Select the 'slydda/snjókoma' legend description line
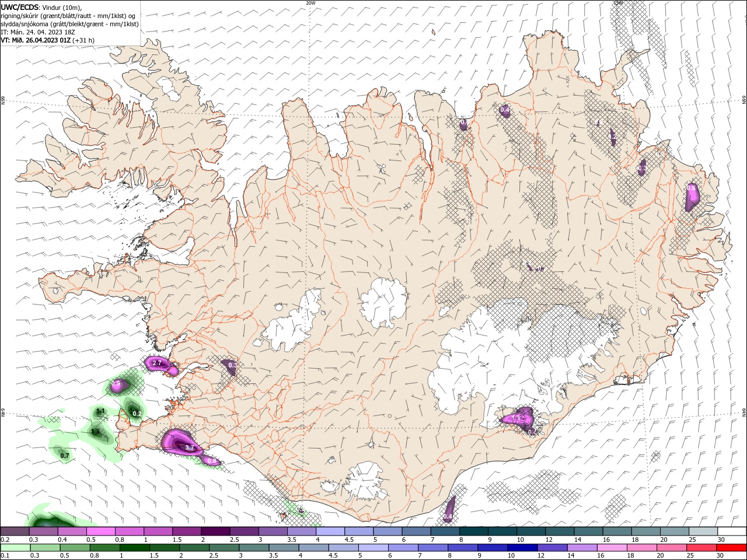Image resolution: width=747 pixels, height=560 pixels. tap(69, 24)
